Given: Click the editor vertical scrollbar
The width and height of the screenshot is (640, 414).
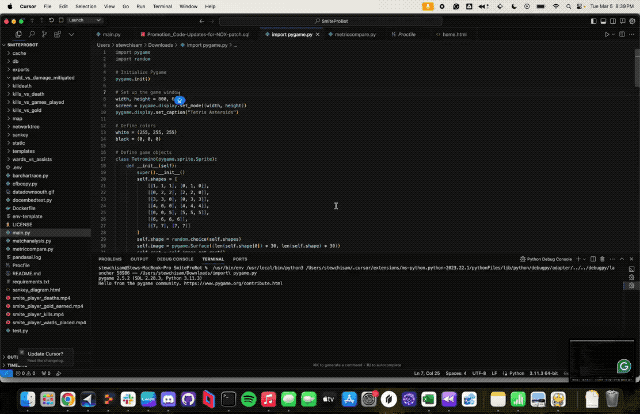Looking at the screenshot, I should click(x=637, y=68).
